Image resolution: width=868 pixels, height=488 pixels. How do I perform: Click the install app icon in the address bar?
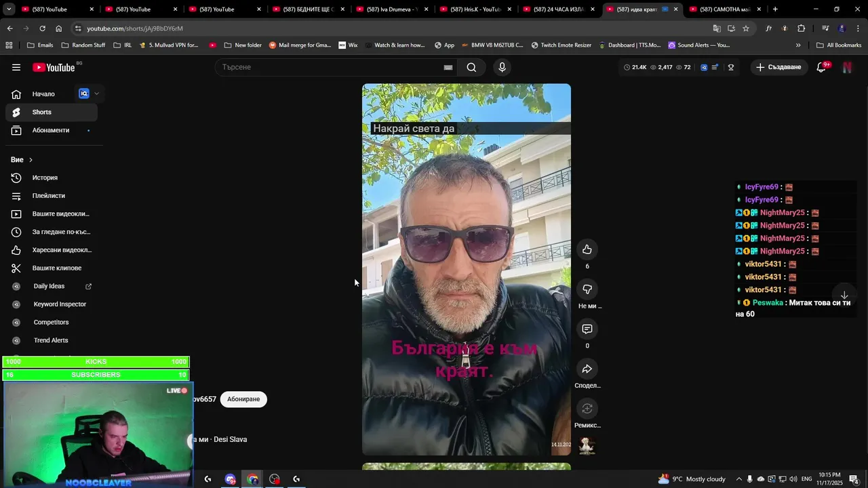coord(731,28)
